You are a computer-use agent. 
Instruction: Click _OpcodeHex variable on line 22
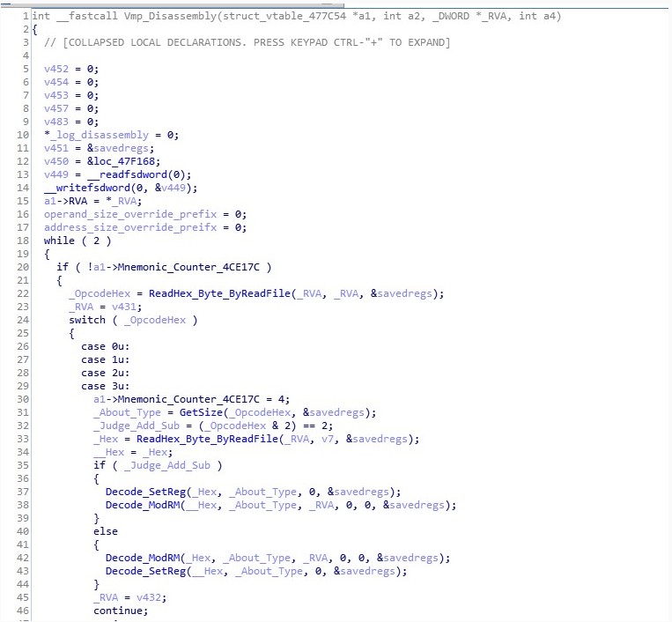(x=100, y=293)
